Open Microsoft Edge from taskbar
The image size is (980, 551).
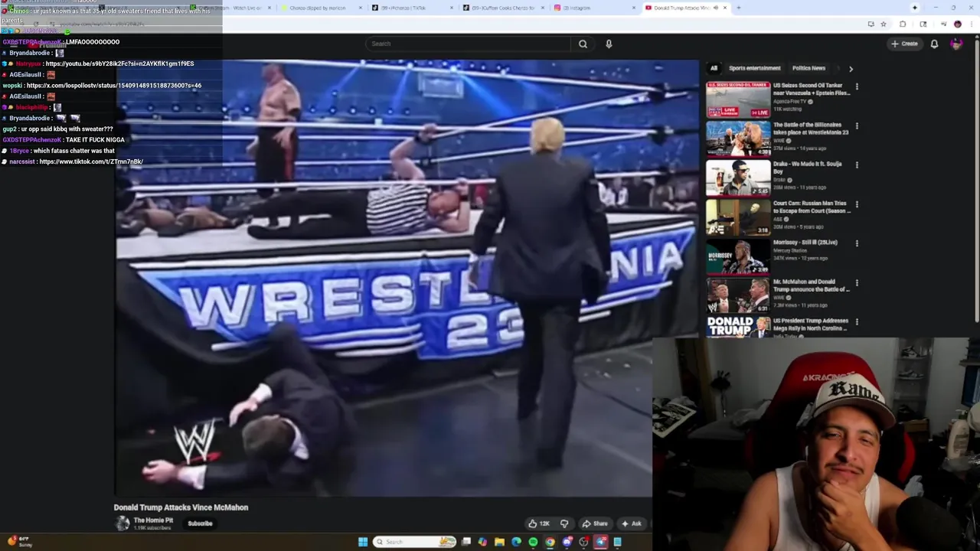point(516,542)
